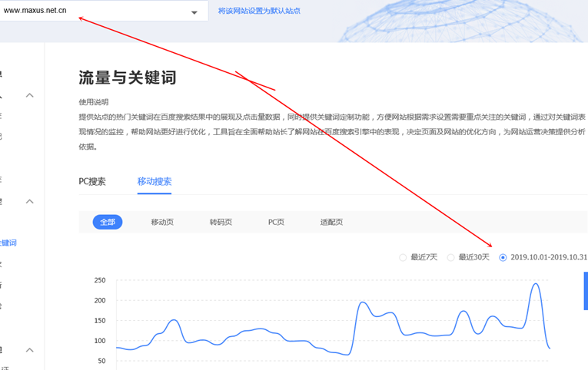
Task: Click the chart peak near 250
Action: point(537,284)
